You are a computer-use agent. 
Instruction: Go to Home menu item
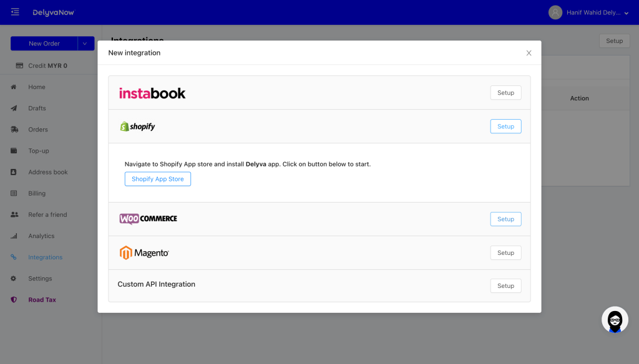coord(37,87)
